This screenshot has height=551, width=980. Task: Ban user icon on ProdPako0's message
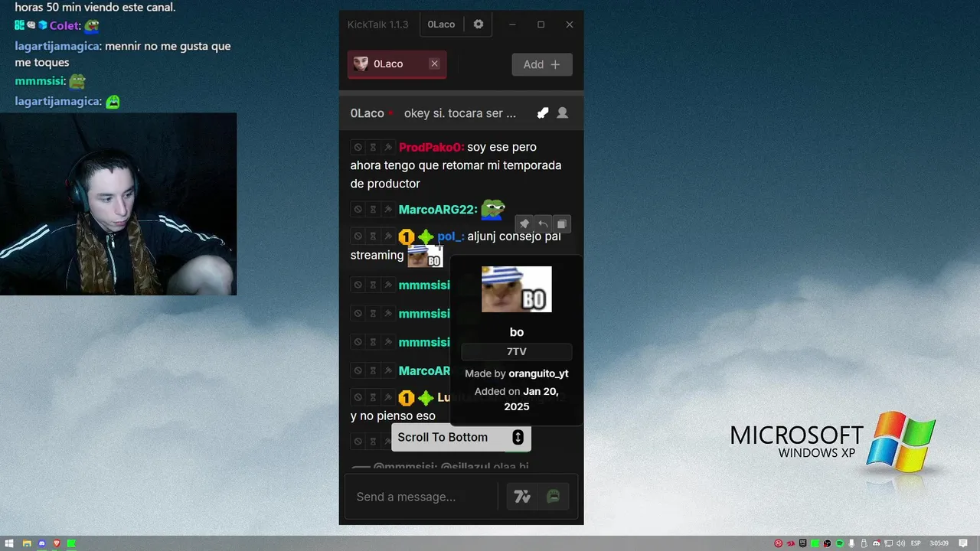pos(358,148)
